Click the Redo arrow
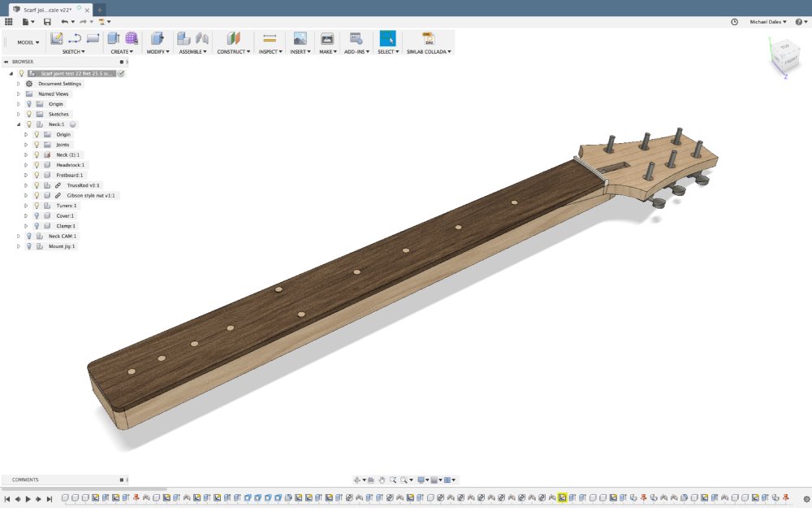The height and width of the screenshot is (508, 812). point(83,22)
